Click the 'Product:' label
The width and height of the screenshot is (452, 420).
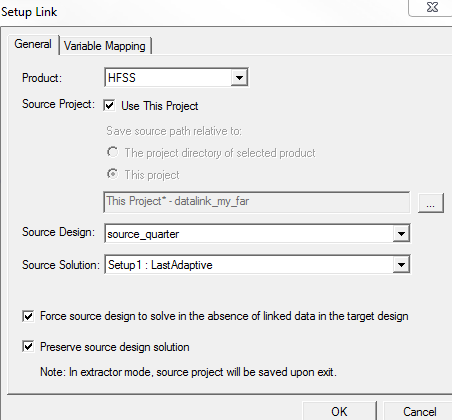click(42, 78)
